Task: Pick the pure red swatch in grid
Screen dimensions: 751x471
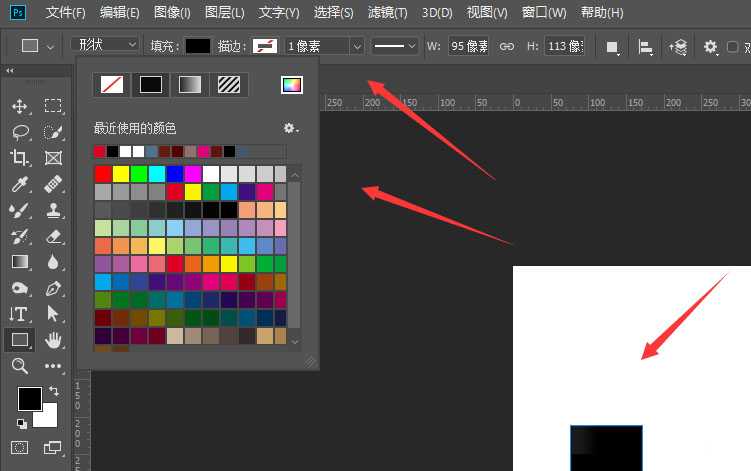Action: (x=103, y=174)
